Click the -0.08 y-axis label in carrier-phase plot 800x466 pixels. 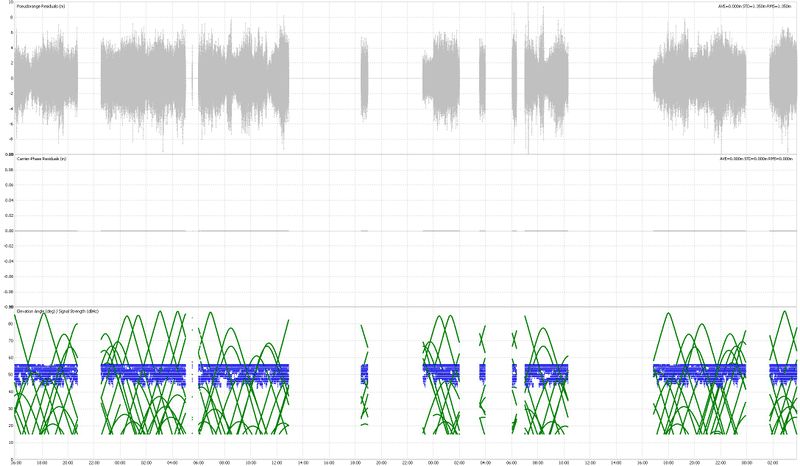(x=8, y=292)
